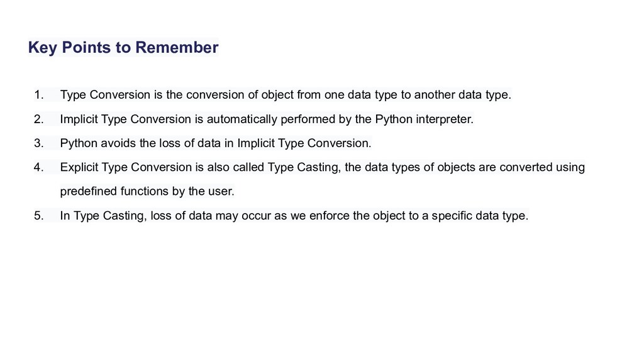Click the 'Key Points to Remember' heading

point(123,48)
